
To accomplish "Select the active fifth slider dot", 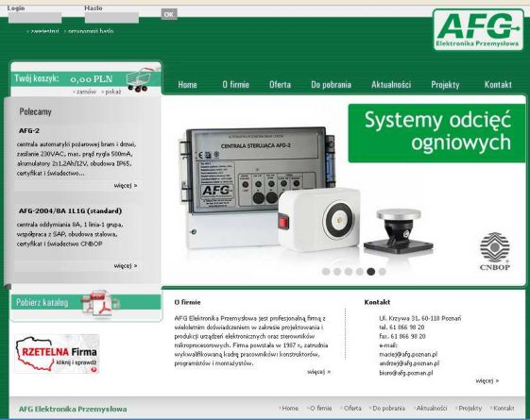I will point(370,272).
